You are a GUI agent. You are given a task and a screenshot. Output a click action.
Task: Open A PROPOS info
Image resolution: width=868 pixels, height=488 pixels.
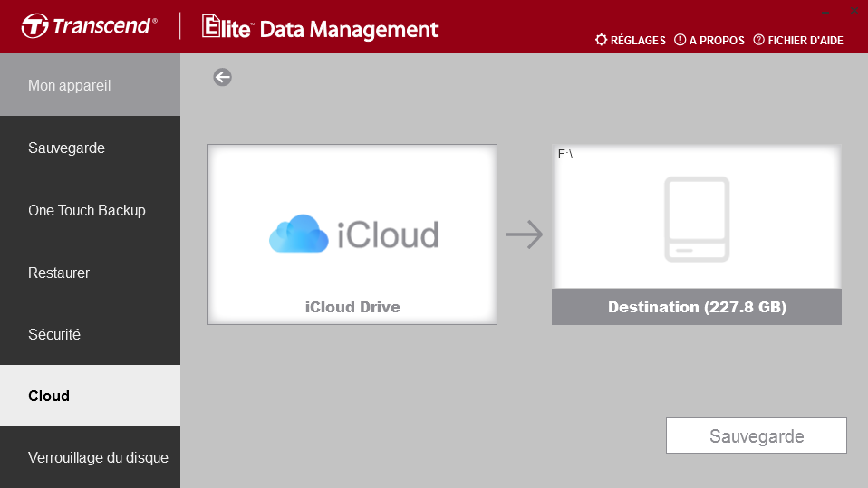[709, 41]
